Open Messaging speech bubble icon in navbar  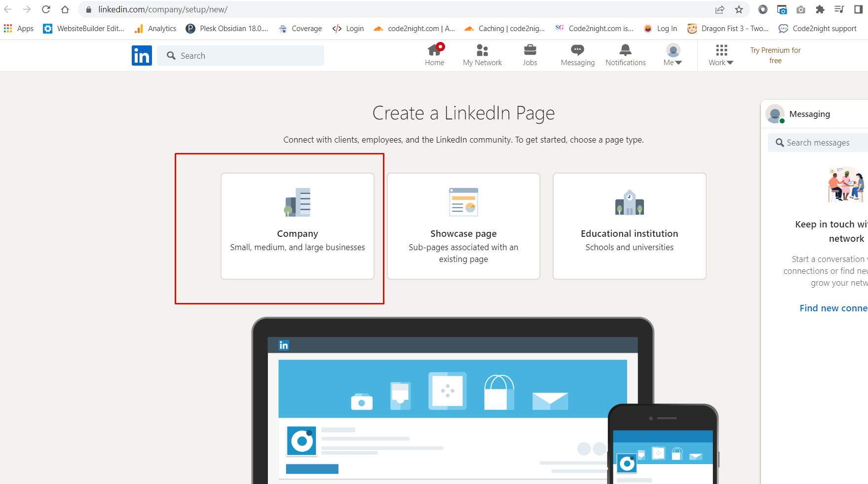click(x=577, y=55)
